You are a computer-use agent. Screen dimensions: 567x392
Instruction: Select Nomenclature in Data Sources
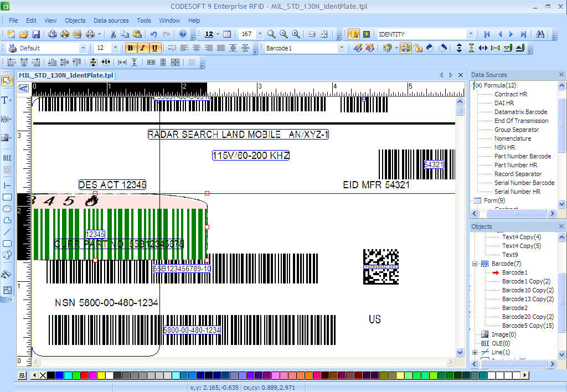click(x=513, y=138)
